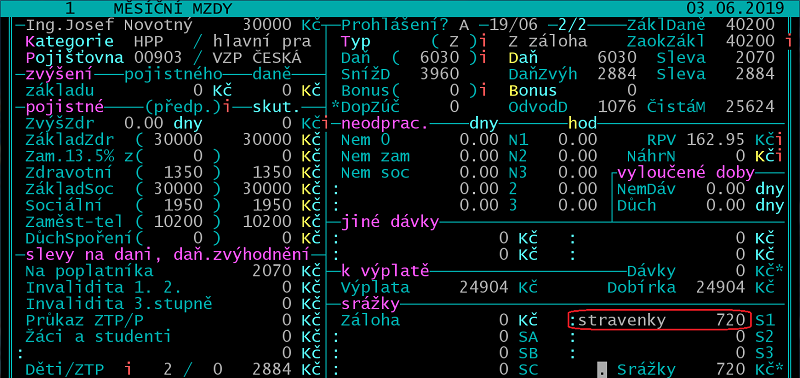The image size is (800, 378).
Task: Select the Prohlášení A value
Action: pos(463,25)
